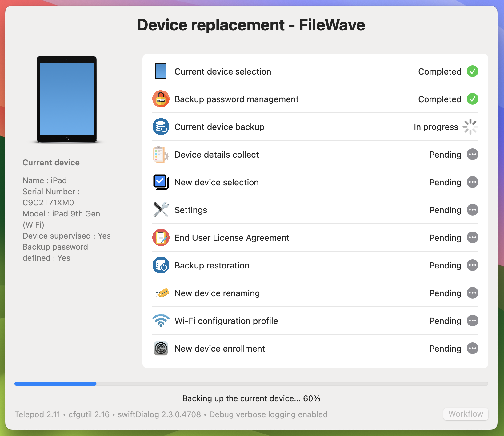The image size is (504, 436).
Task: Click the Current device selection iPad icon
Action: [161, 71]
